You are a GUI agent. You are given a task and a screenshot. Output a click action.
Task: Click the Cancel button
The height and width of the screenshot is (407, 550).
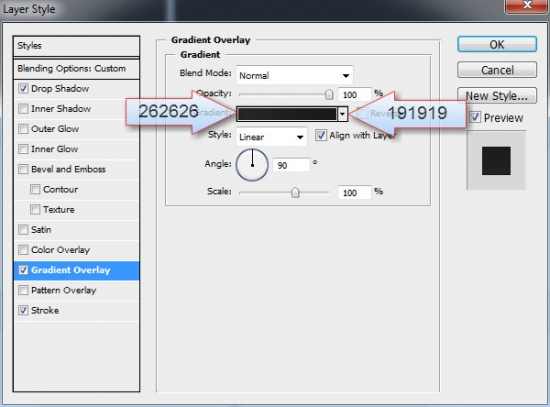[x=497, y=70]
